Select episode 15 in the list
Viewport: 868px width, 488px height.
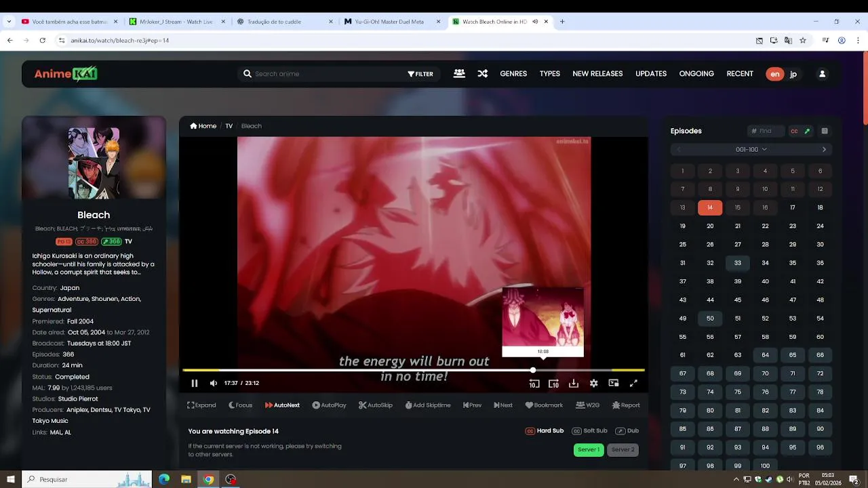click(x=738, y=208)
